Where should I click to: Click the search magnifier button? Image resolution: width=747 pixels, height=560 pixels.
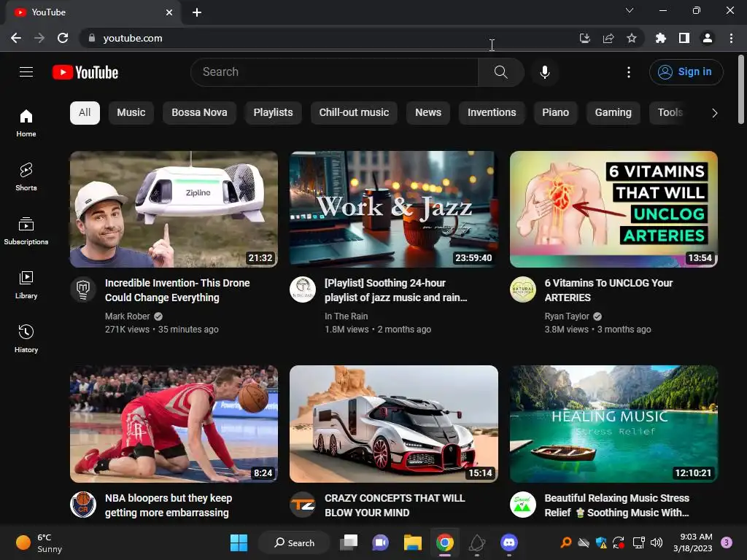click(500, 72)
